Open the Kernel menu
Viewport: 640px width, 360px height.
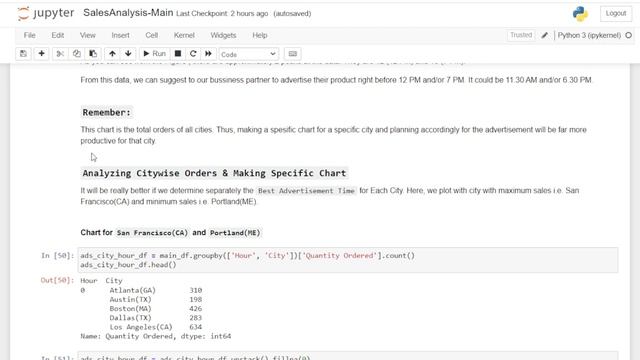[x=184, y=36]
